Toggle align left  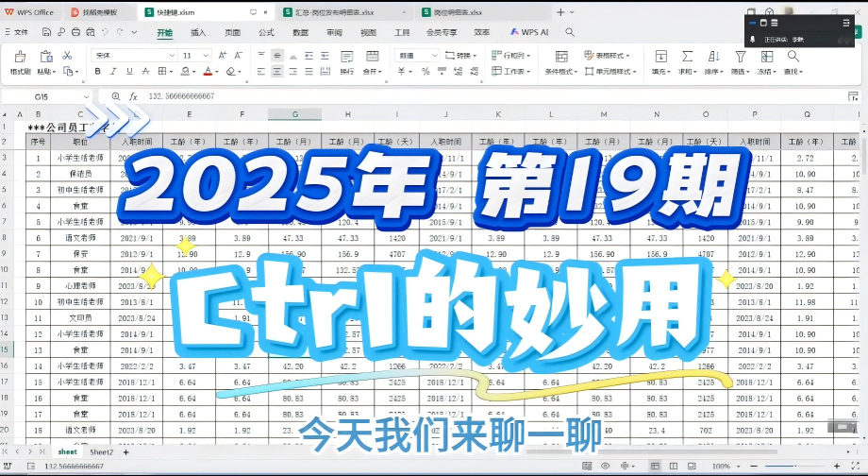click(x=261, y=71)
